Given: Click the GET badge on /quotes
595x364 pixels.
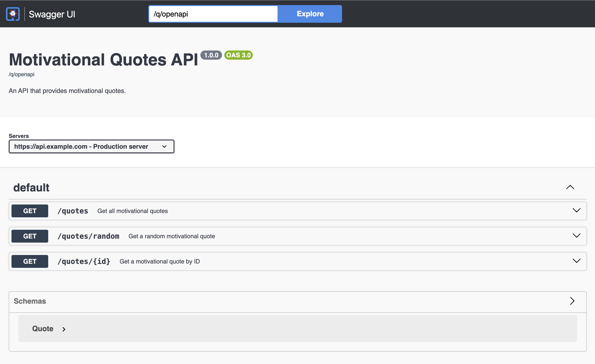Looking at the screenshot, I should tap(29, 211).
